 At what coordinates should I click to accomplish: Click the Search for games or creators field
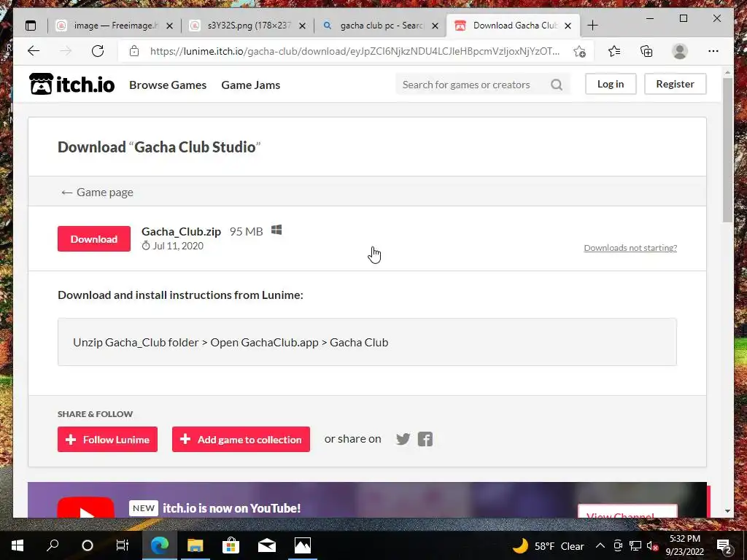472,85
